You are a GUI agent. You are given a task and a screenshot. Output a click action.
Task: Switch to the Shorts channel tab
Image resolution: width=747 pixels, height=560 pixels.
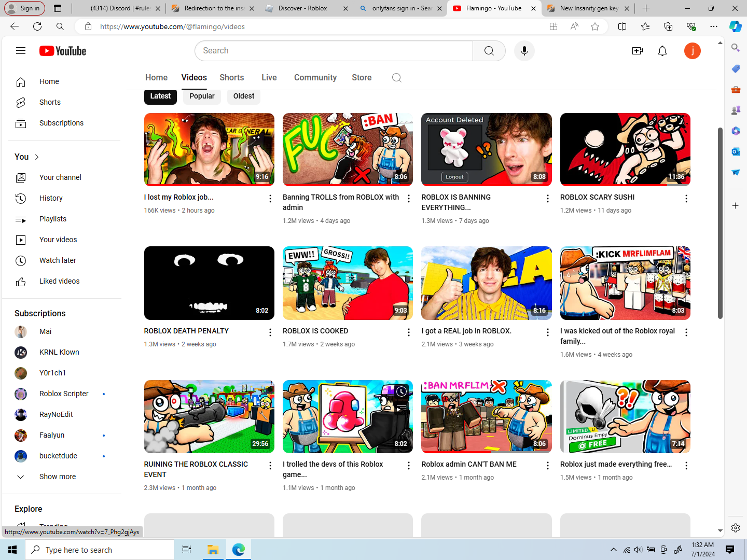(x=231, y=78)
